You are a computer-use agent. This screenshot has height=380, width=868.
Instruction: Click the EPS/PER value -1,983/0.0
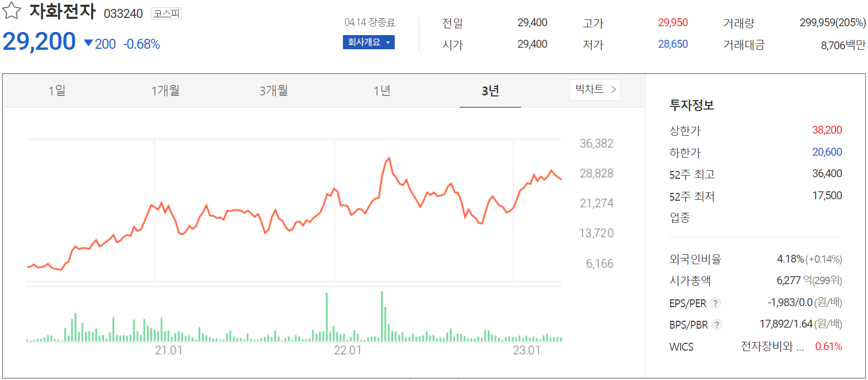pyautogui.click(x=790, y=302)
